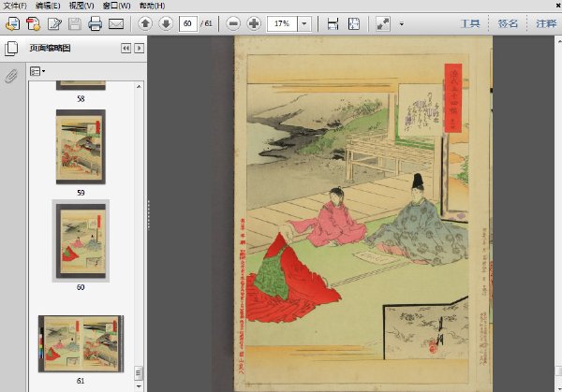Click the save floppy disk icon

75,24
